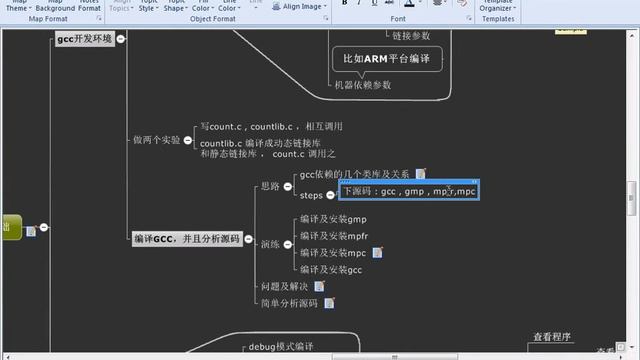
Task: Open the Topic Shape dropdown
Action: 176,6
